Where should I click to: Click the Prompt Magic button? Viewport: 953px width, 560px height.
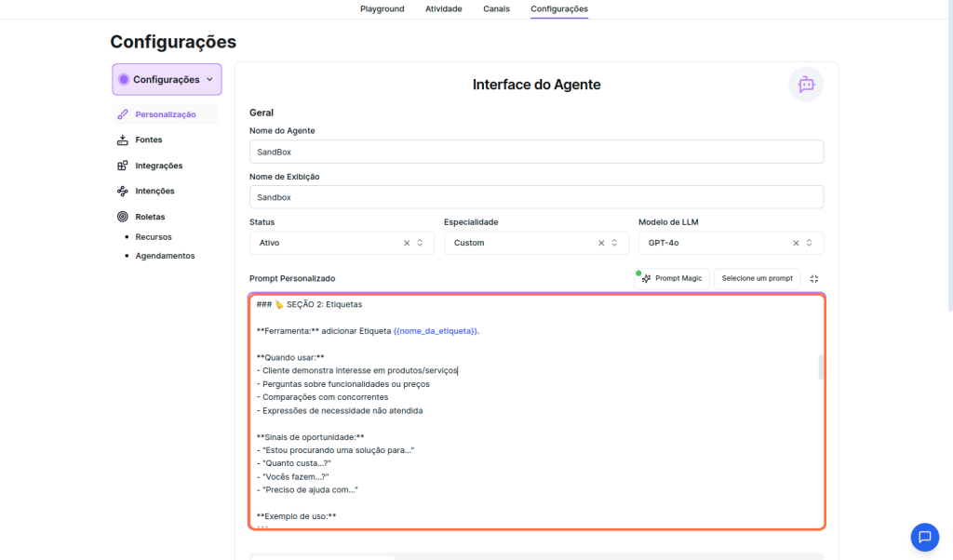click(672, 279)
